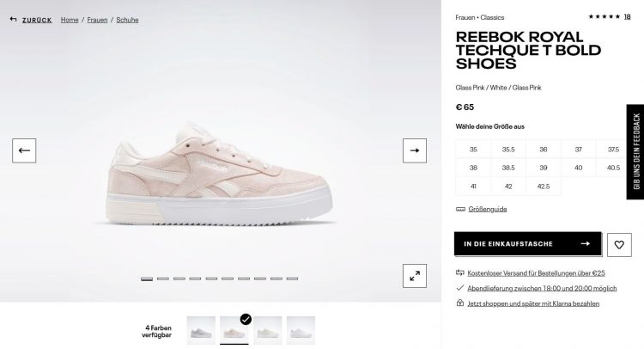Choose size 42.5
Viewport: 644px width, 349px height.
(543, 187)
